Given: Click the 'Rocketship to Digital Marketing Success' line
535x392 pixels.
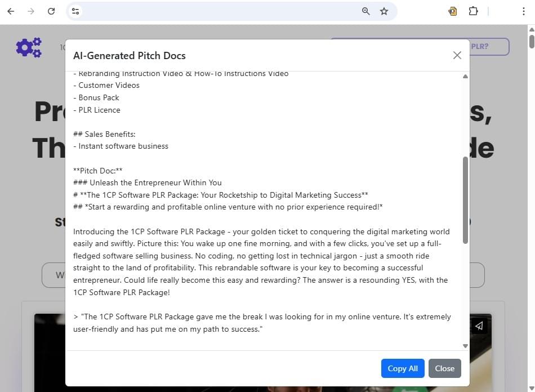Looking at the screenshot, I should pyautogui.click(x=221, y=195).
